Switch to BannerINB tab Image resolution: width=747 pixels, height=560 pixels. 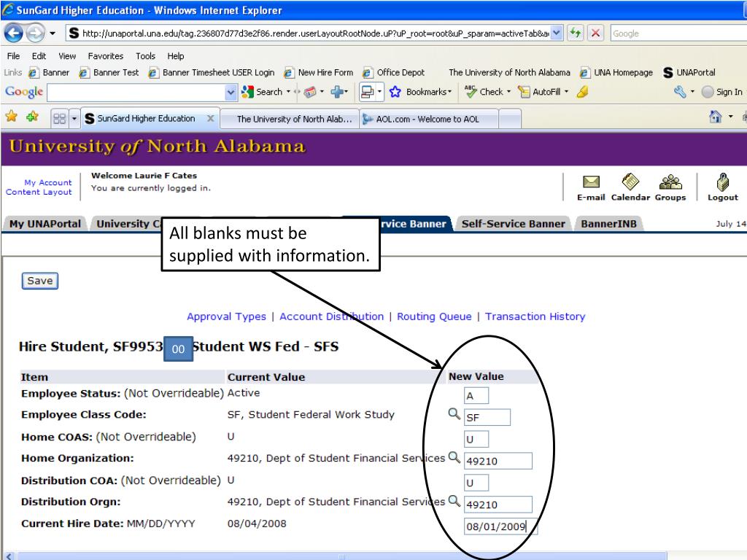(x=608, y=224)
